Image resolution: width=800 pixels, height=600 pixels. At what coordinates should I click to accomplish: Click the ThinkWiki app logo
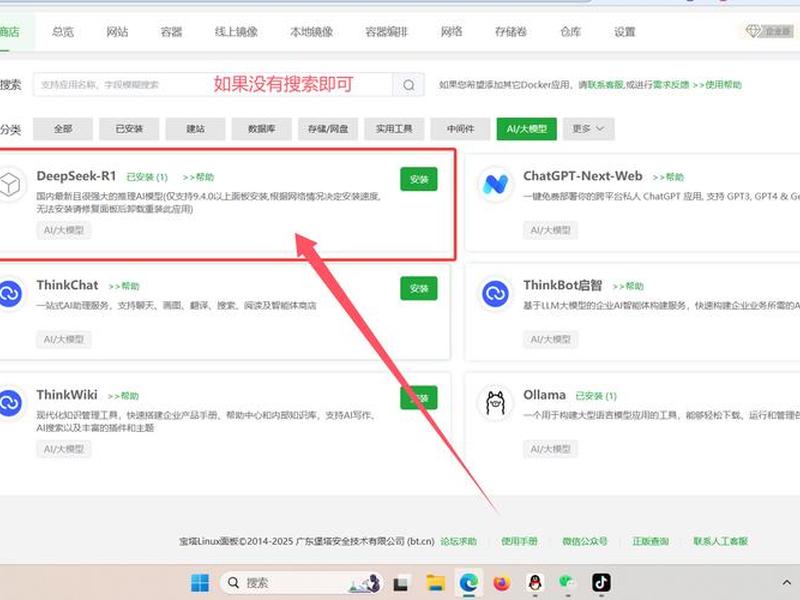click(x=10, y=403)
